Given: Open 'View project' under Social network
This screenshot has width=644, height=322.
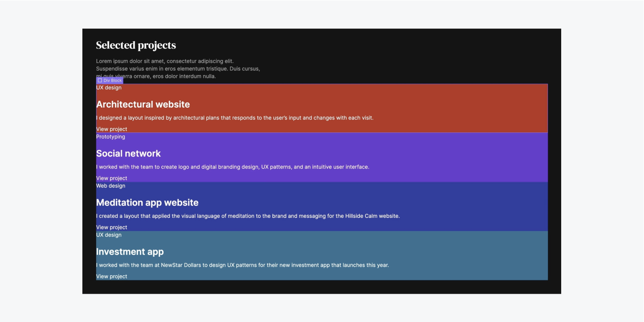Looking at the screenshot, I should point(112,178).
